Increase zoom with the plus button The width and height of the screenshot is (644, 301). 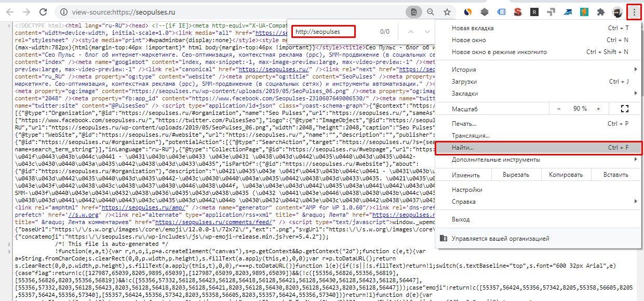point(598,109)
